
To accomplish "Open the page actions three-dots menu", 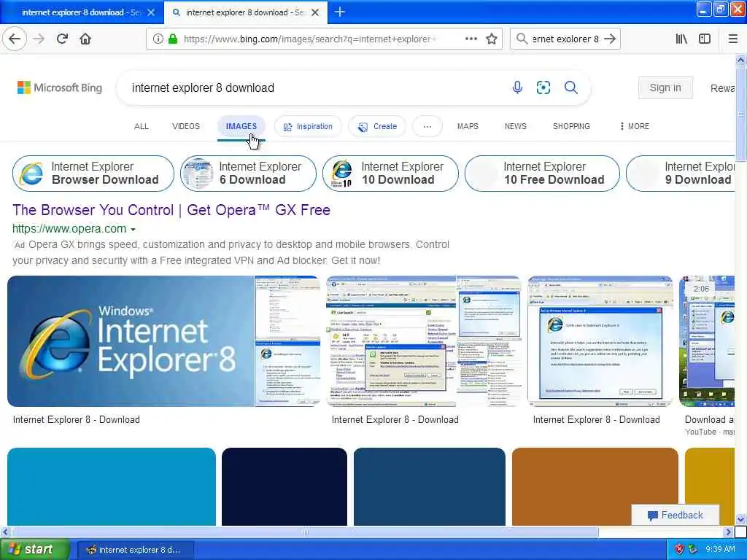I will tap(471, 39).
